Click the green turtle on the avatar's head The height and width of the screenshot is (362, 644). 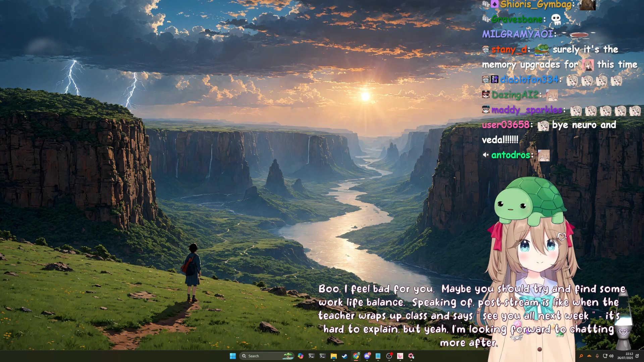click(530, 201)
